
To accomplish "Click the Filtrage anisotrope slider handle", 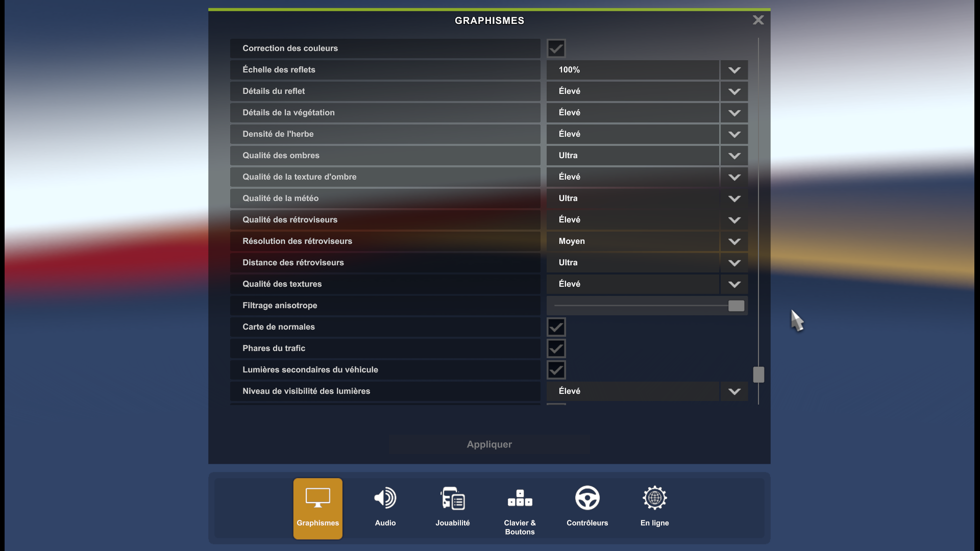I will pos(736,306).
